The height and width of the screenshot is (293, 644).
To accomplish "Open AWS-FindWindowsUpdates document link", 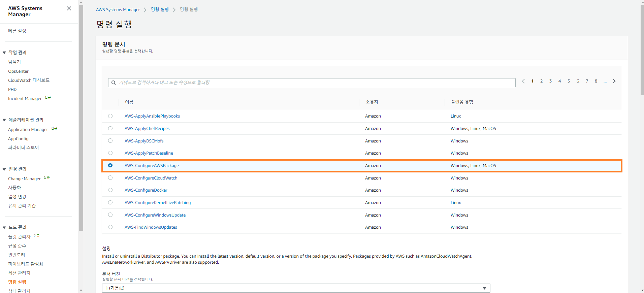I will pos(151,227).
